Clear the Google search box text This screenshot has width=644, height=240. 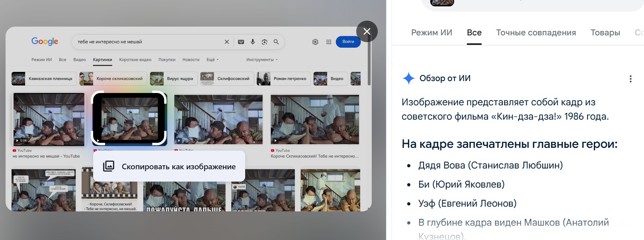(x=227, y=42)
